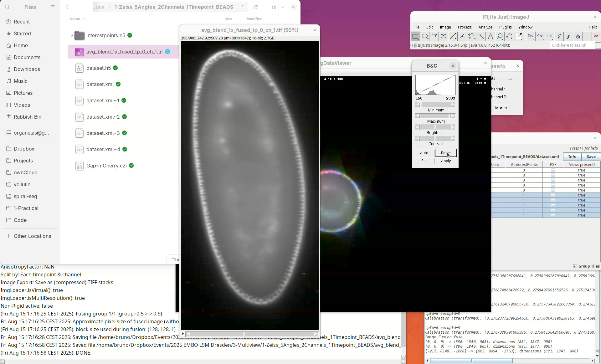Open the Plugins menu in ImageJ
The width and height of the screenshot is (601, 364).
505,27
